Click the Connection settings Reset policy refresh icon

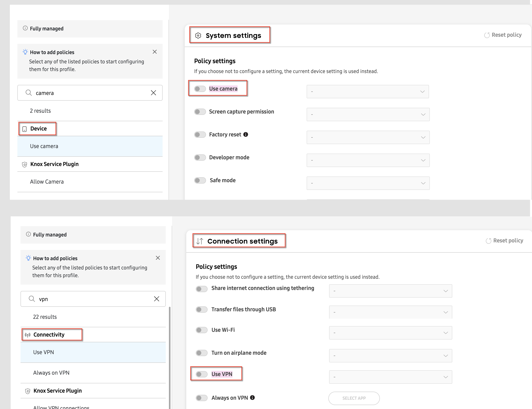[488, 241]
